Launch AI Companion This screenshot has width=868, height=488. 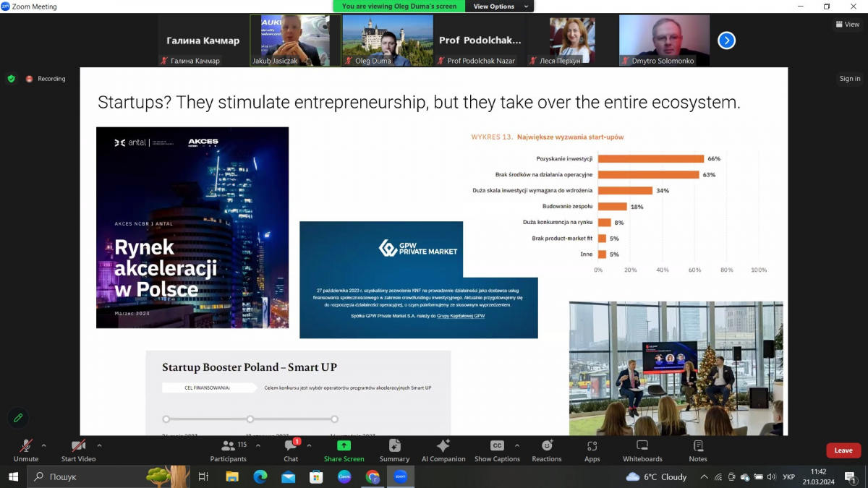443,450
